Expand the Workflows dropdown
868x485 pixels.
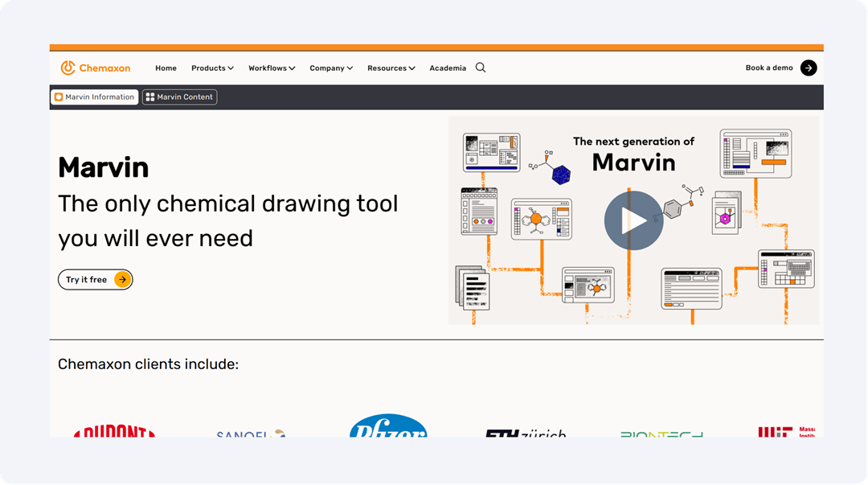pyautogui.click(x=272, y=68)
